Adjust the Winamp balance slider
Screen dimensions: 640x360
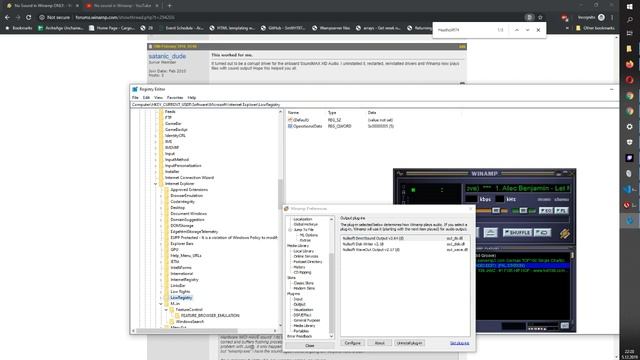click(x=524, y=211)
